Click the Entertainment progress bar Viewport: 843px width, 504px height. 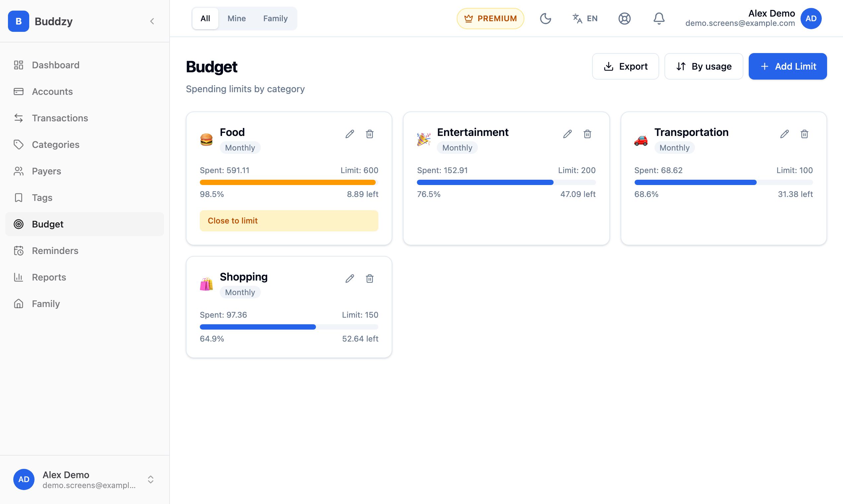point(506,182)
